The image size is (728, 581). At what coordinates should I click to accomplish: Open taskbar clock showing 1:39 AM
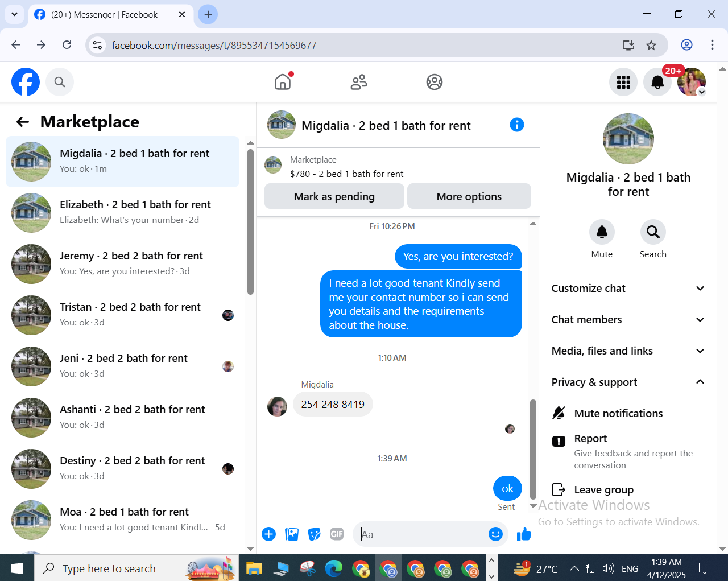[667, 568]
